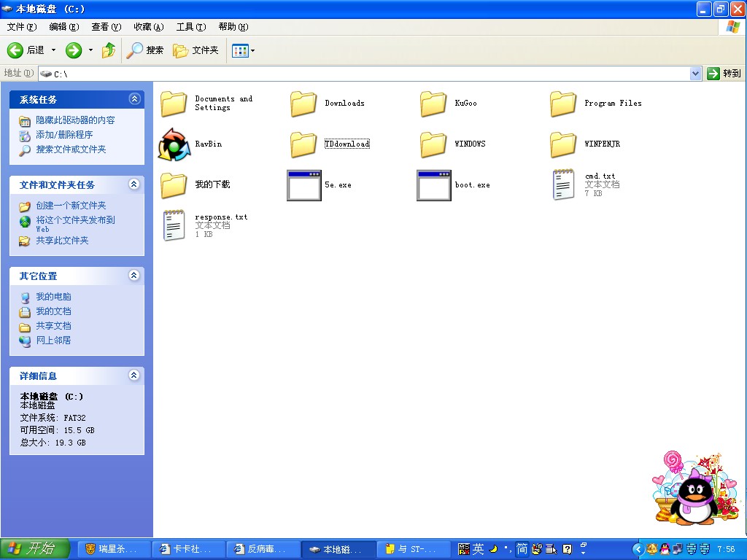Click Publish this folder to the Web link
The height and width of the screenshot is (560, 747).
tap(75, 224)
